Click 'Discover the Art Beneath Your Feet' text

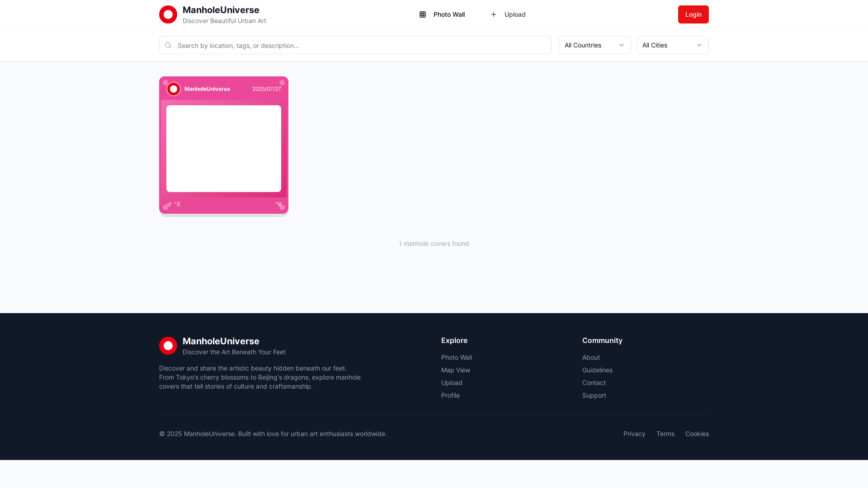(234, 352)
